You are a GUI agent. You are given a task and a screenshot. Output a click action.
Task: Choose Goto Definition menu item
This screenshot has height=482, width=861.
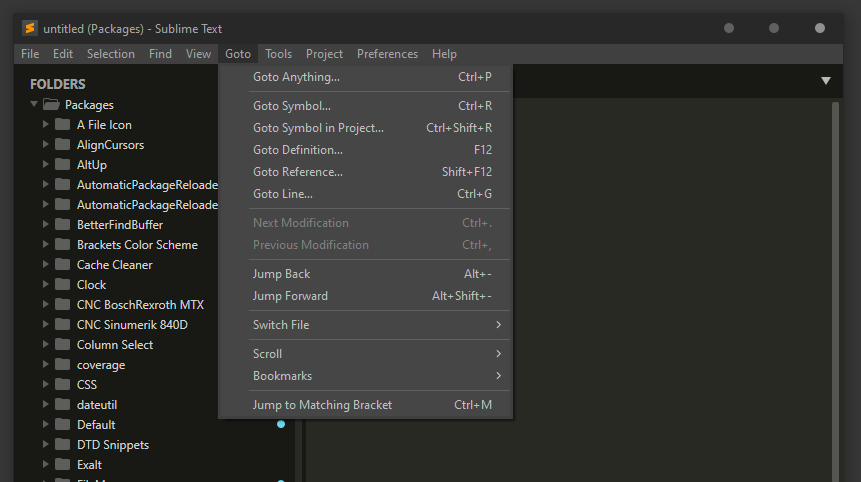pyautogui.click(x=365, y=149)
